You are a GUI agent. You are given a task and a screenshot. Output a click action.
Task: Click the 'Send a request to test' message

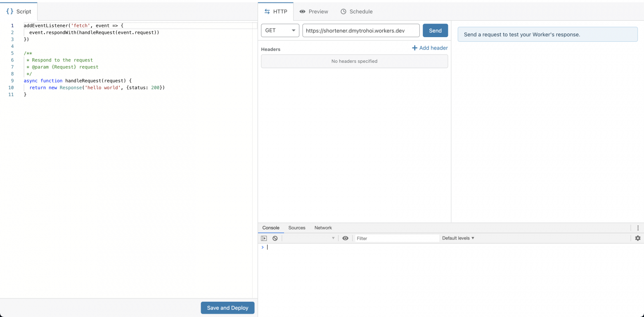point(547,34)
